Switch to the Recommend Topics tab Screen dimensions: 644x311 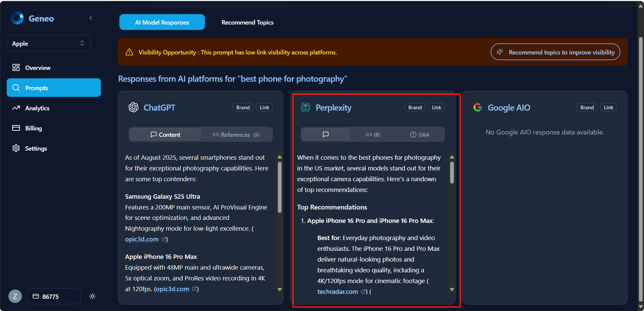point(248,22)
